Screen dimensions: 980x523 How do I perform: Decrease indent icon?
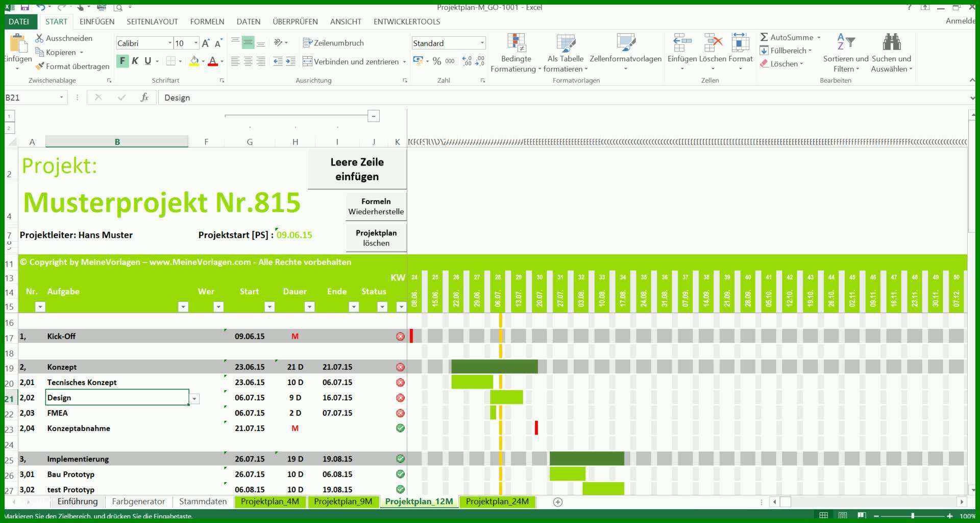pos(278,61)
